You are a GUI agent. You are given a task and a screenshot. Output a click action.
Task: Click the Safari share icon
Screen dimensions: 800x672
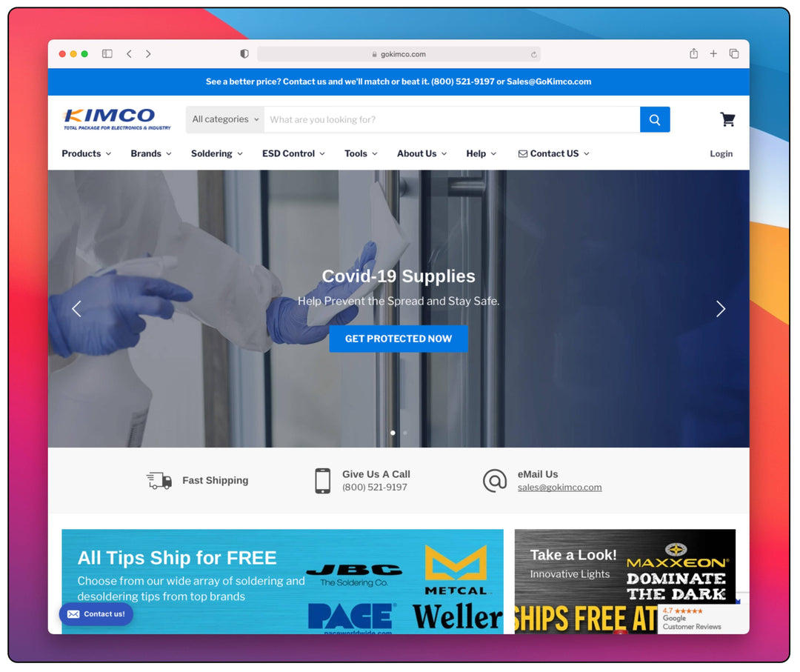[693, 54]
